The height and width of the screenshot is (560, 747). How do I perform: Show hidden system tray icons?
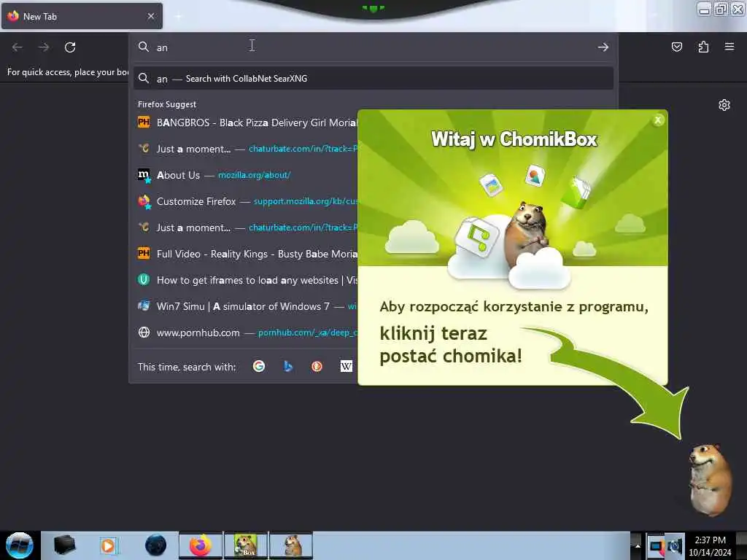click(638, 545)
